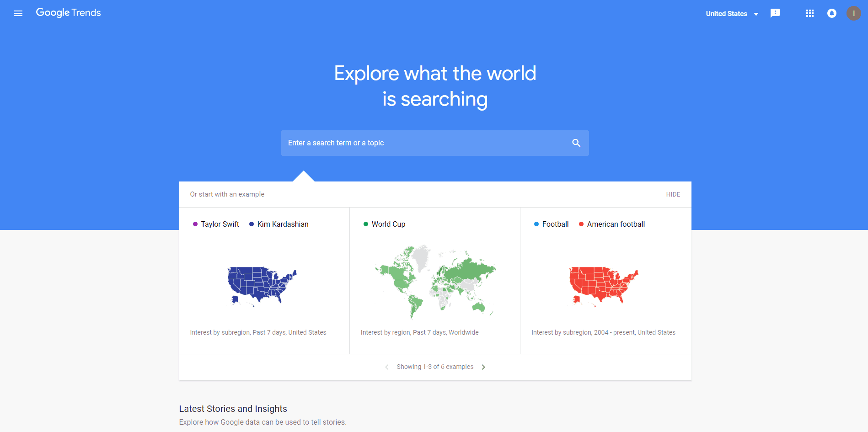Image resolution: width=868 pixels, height=432 pixels.
Task: Open the Kim Kardashian example term
Action: (x=283, y=224)
